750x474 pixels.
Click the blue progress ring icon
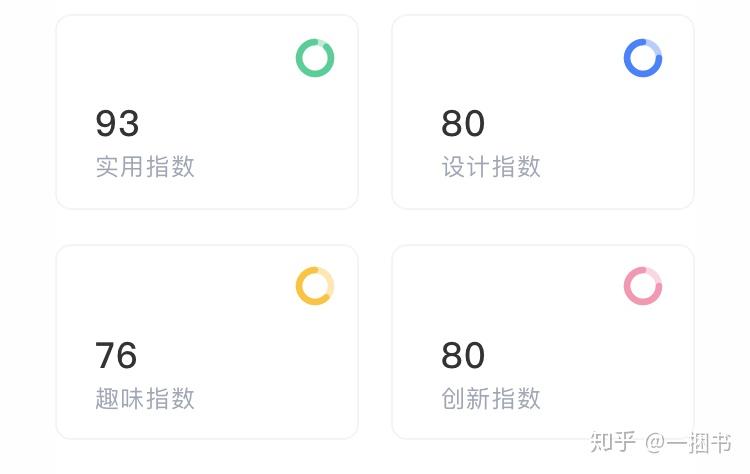click(x=643, y=58)
